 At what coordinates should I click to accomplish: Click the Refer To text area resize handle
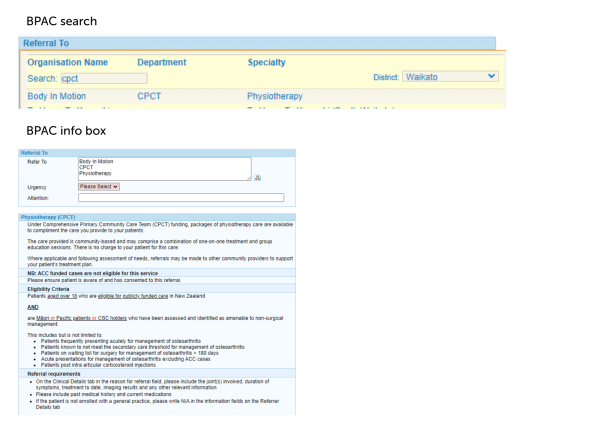pyautogui.click(x=248, y=178)
